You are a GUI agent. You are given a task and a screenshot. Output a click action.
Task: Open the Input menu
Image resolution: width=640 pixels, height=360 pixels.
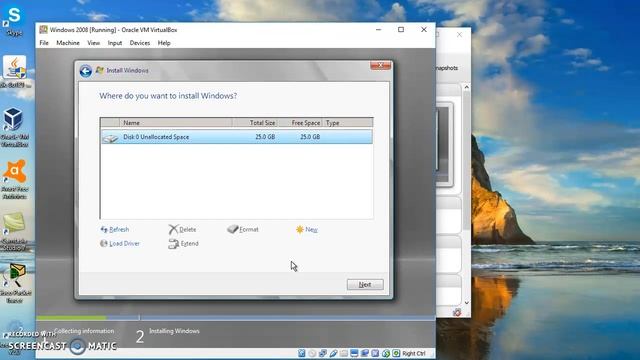click(x=115, y=43)
